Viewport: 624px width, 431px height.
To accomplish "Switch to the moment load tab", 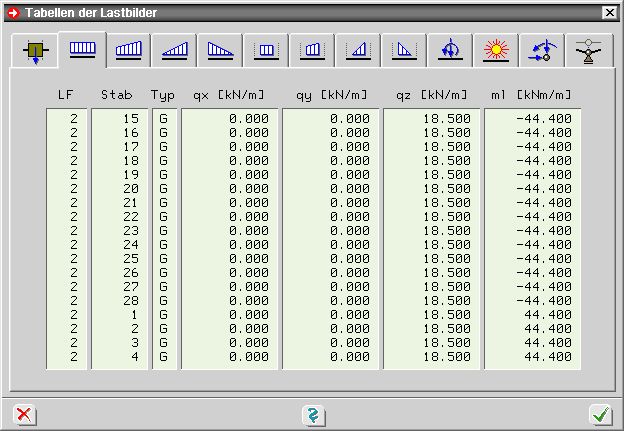I will 451,49.
